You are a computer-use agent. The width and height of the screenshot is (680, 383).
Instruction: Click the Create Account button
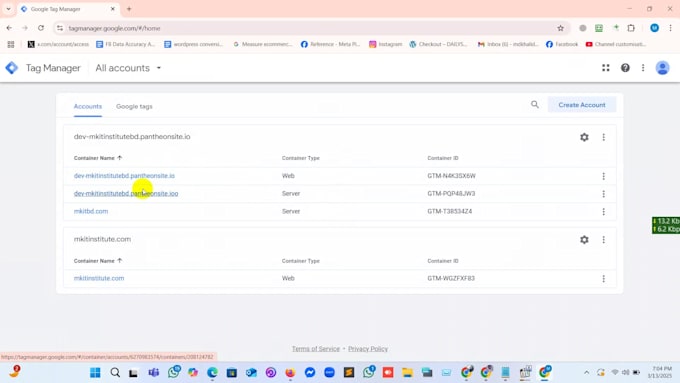click(x=582, y=105)
